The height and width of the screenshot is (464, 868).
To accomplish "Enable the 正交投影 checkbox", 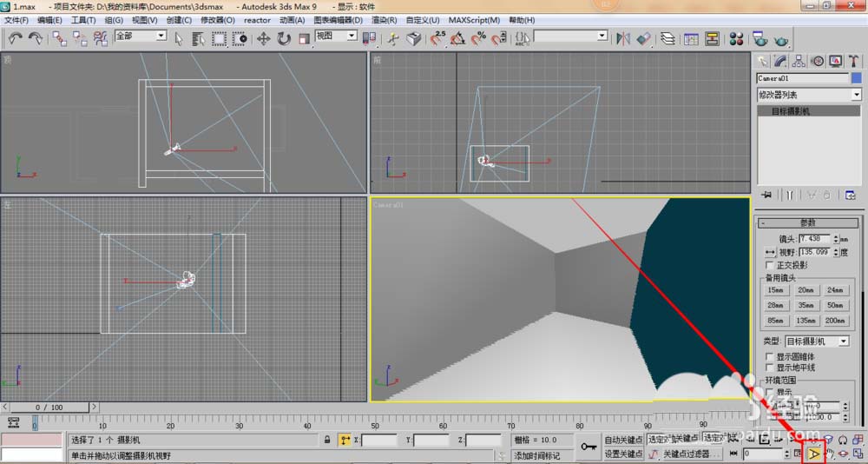I will (770, 265).
